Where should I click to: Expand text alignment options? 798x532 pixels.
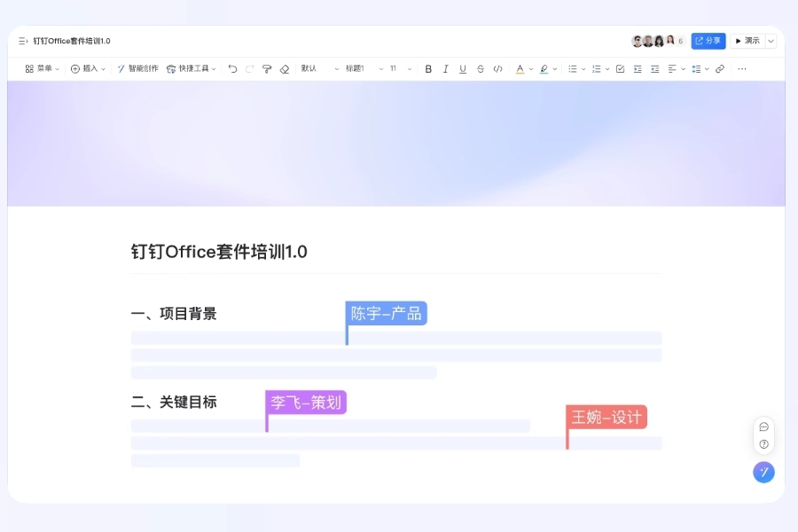(x=683, y=69)
